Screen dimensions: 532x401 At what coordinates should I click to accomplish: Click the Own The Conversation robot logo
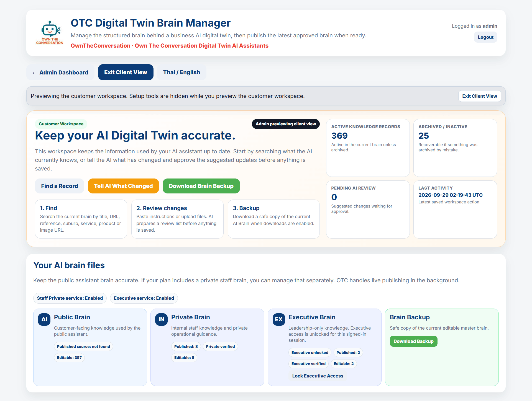(50, 33)
